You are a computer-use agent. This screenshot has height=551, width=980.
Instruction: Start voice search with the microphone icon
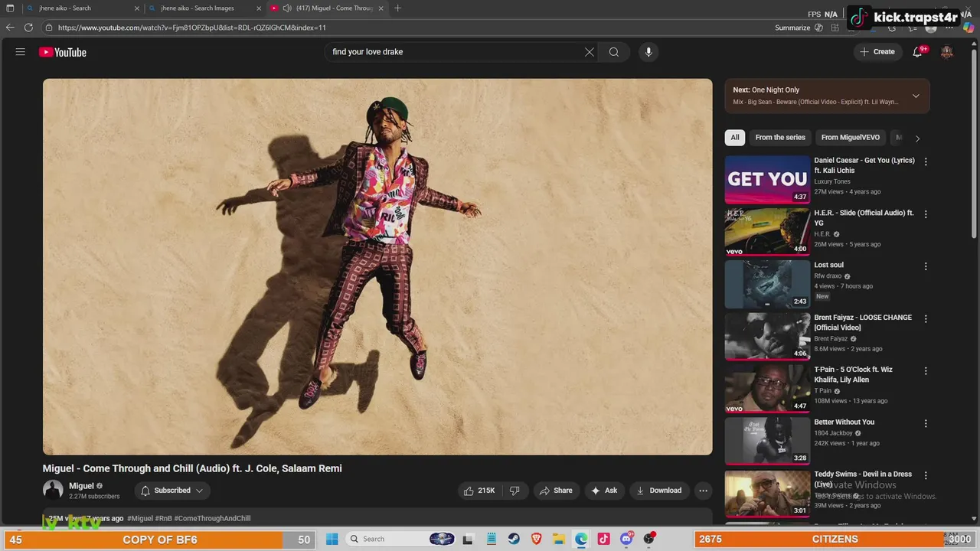point(648,52)
